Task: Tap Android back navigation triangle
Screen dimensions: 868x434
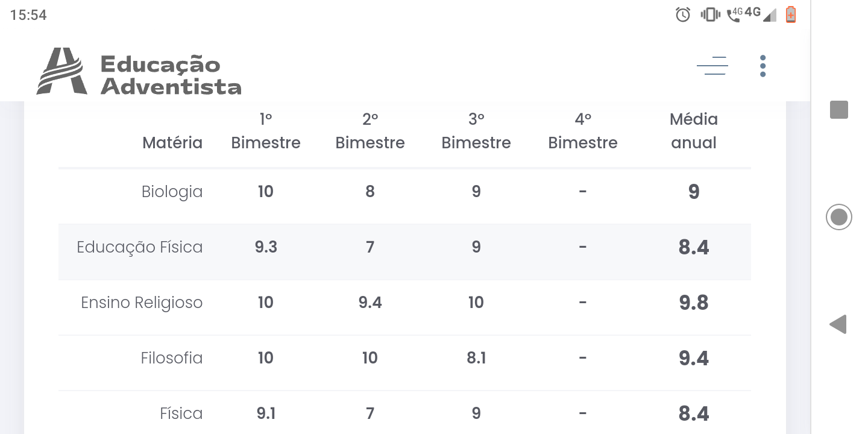Action: point(838,324)
